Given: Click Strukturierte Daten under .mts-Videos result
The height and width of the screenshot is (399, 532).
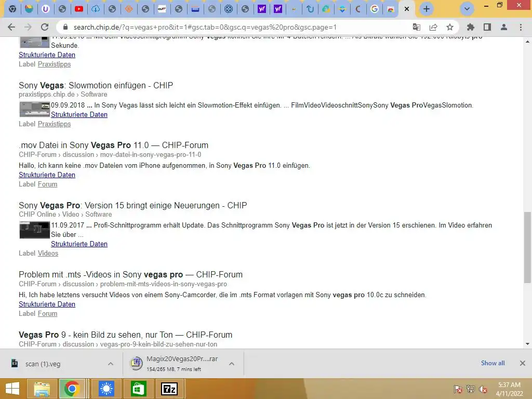Looking at the screenshot, I should [47, 304].
